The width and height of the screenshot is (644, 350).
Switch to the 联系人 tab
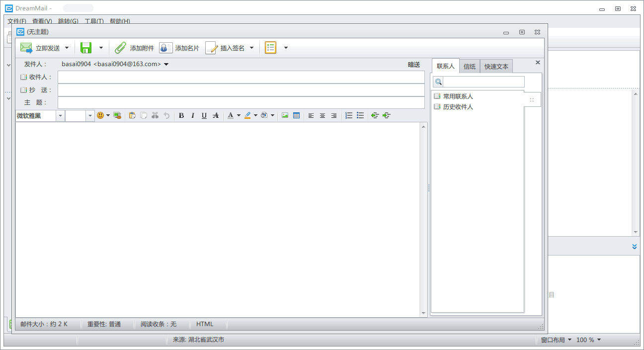click(x=445, y=66)
